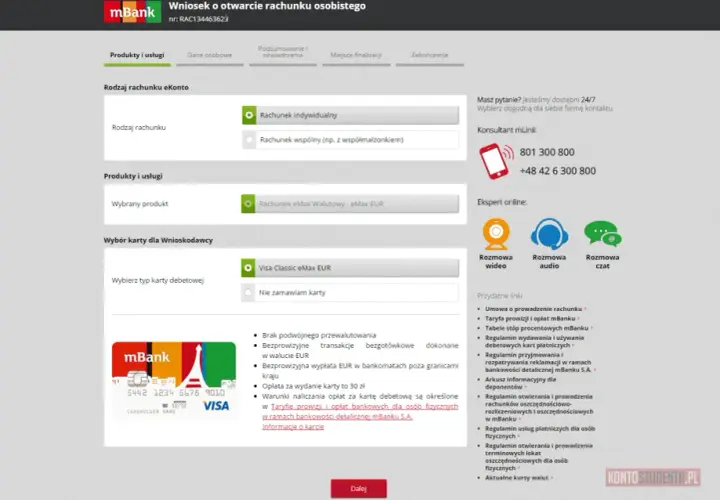
Task: Open Rozmowa czat speech bubbles
Action: pyautogui.click(x=602, y=244)
